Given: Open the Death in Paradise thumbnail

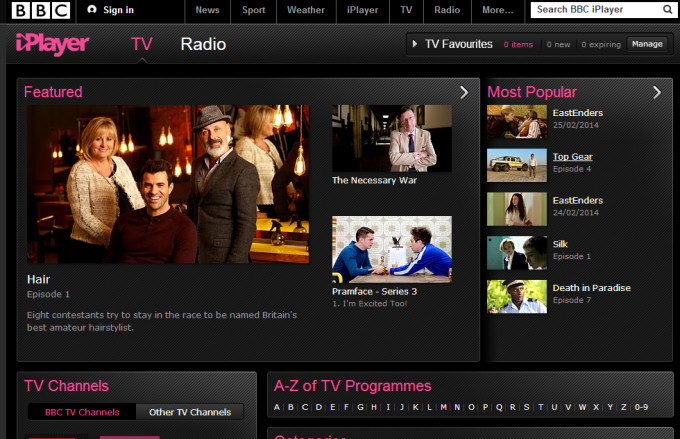Looking at the screenshot, I should (x=517, y=297).
